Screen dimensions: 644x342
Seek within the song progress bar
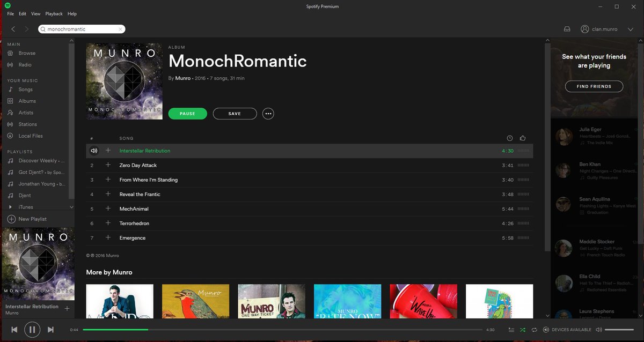tap(282, 330)
